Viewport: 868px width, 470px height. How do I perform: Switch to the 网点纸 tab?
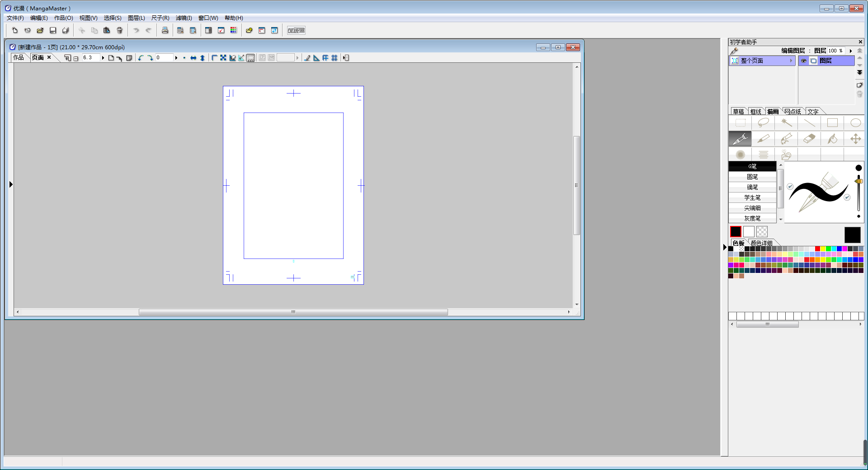(793, 111)
